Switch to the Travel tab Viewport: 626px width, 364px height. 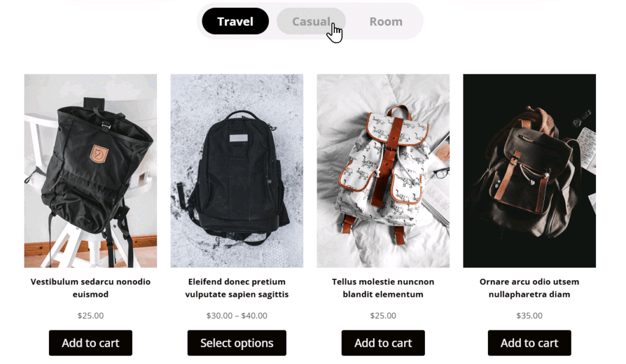coord(235,21)
